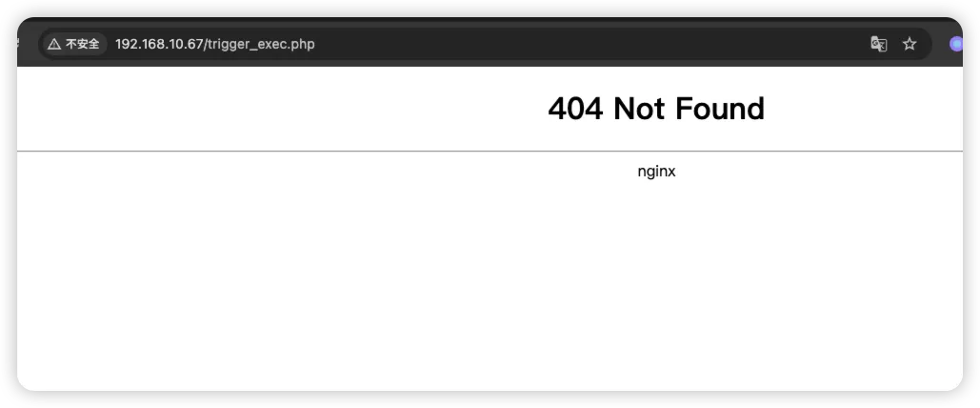Open the Google Translate page icon
This screenshot has height=408, width=980.
coord(879,44)
